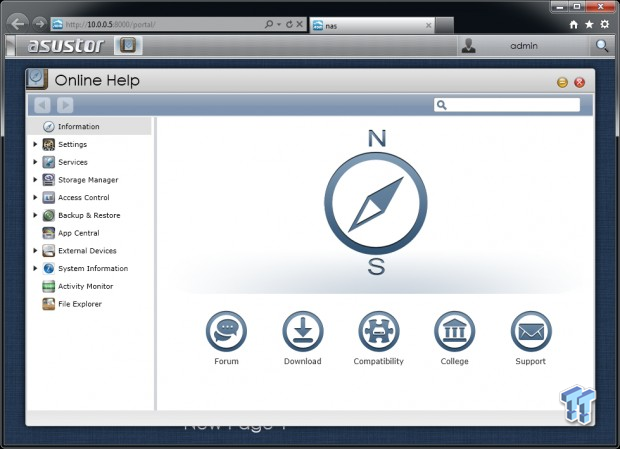Image resolution: width=620 pixels, height=449 pixels.
Task: Click the browser forward button
Action: (39, 24)
